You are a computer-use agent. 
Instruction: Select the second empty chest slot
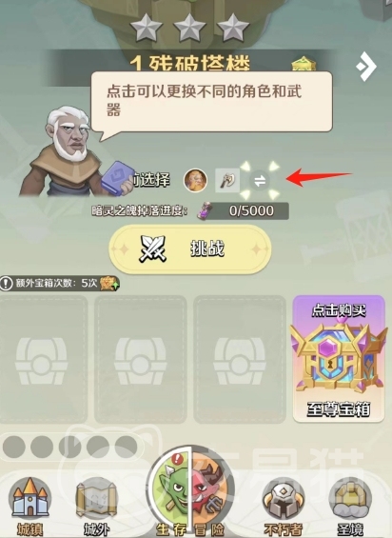[141, 359]
